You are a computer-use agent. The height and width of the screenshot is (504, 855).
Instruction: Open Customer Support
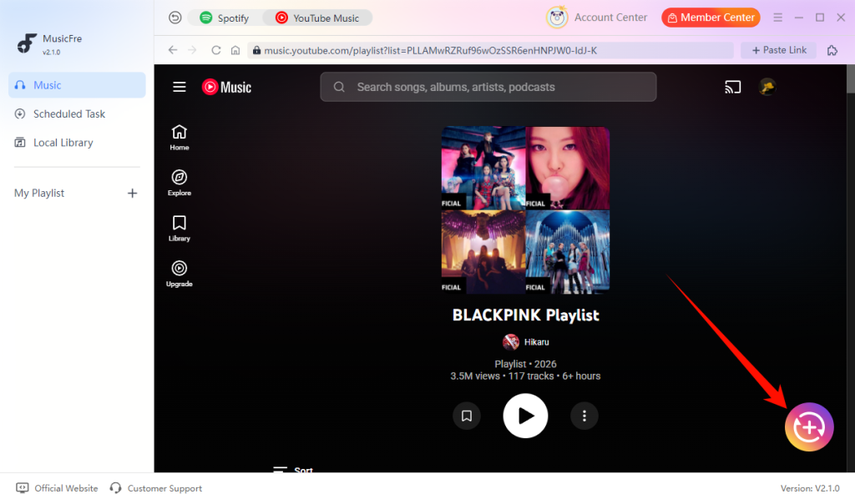(x=156, y=488)
